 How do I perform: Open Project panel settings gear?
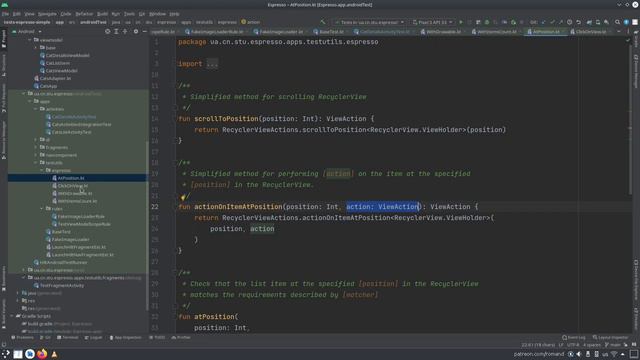coord(136,31)
